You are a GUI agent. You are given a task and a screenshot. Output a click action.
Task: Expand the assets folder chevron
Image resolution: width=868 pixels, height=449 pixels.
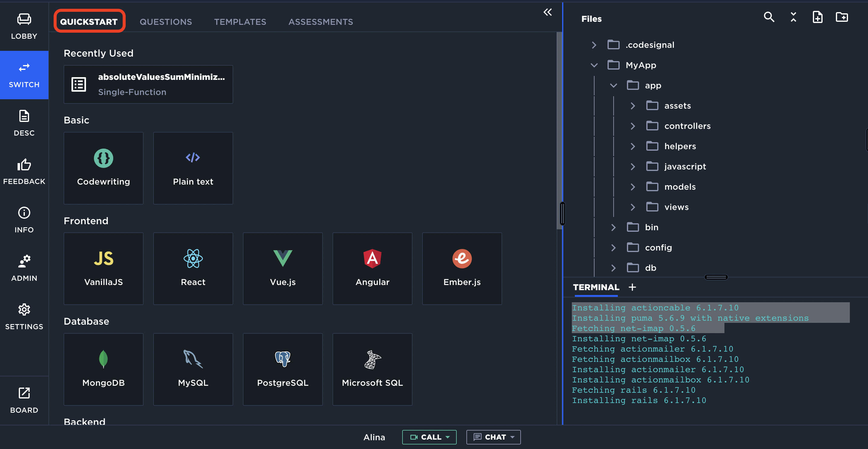(633, 106)
